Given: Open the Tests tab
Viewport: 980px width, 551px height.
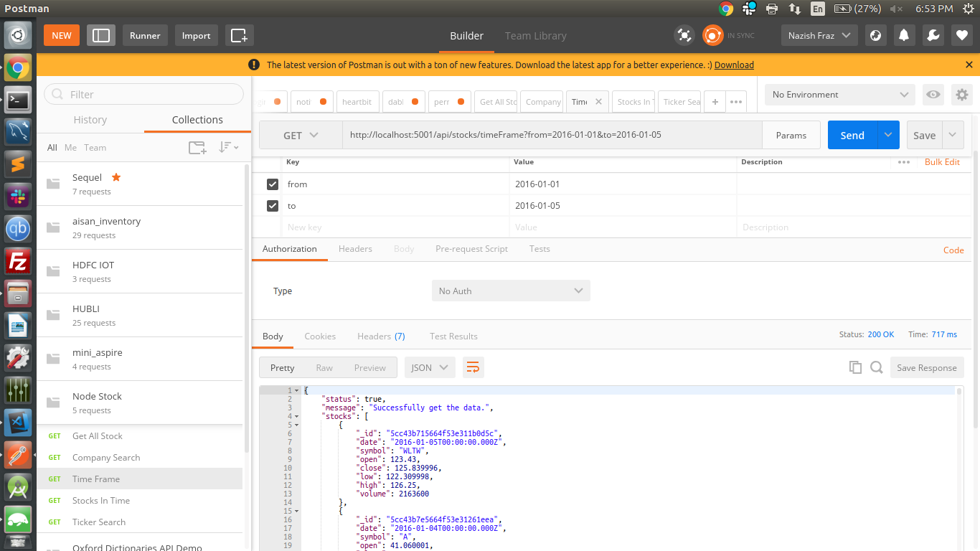Looking at the screenshot, I should 540,249.
